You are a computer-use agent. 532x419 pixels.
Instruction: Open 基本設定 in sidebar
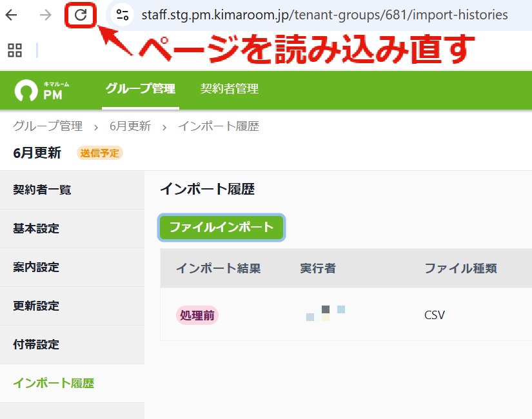pyautogui.click(x=72, y=228)
